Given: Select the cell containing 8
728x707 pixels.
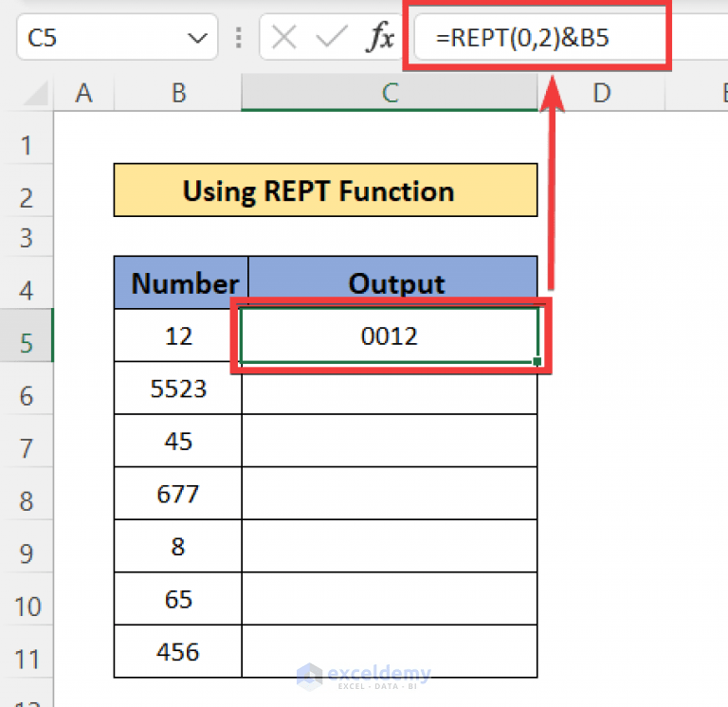Looking at the screenshot, I should click(178, 546).
